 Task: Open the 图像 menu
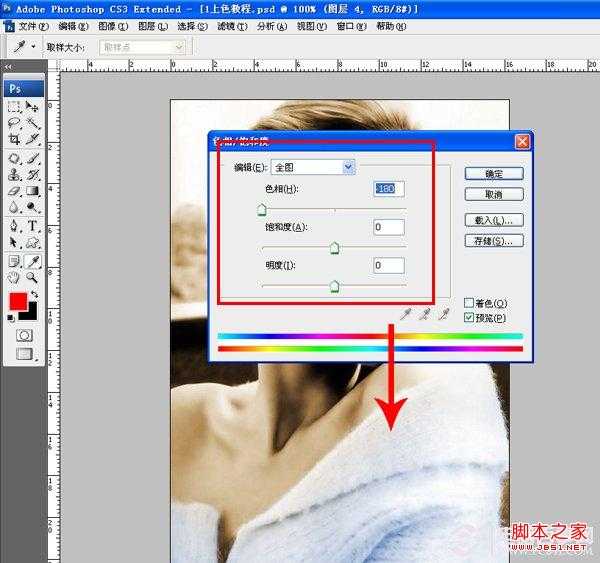coord(113,26)
